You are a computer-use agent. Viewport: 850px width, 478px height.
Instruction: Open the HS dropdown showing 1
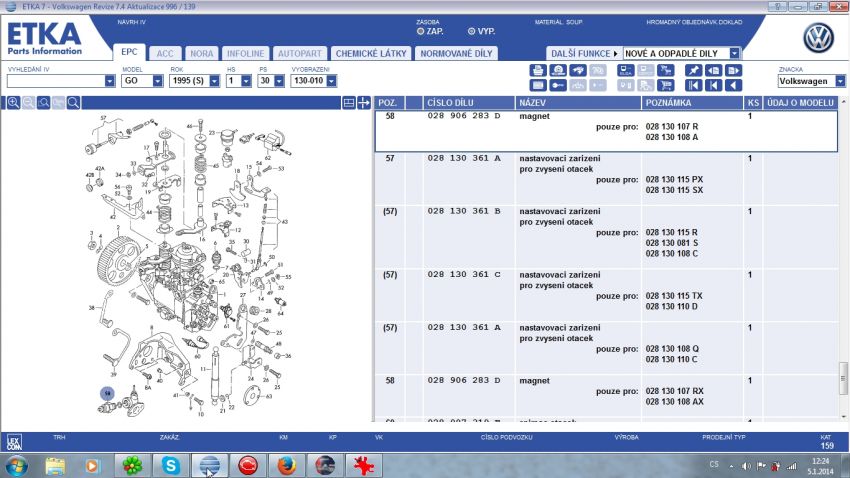click(246, 81)
